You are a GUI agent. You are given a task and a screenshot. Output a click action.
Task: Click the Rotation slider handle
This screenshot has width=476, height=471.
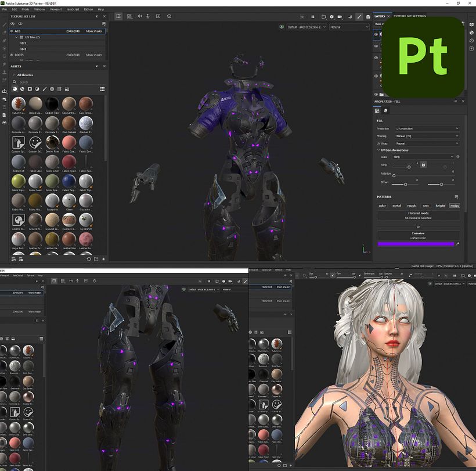point(394,175)
